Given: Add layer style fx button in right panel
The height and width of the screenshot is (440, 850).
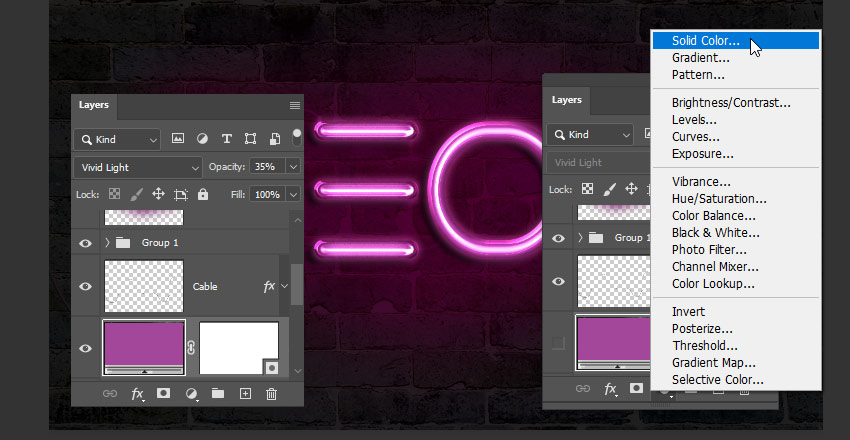Looking at the screenshot, I should (x=610, y=389).
